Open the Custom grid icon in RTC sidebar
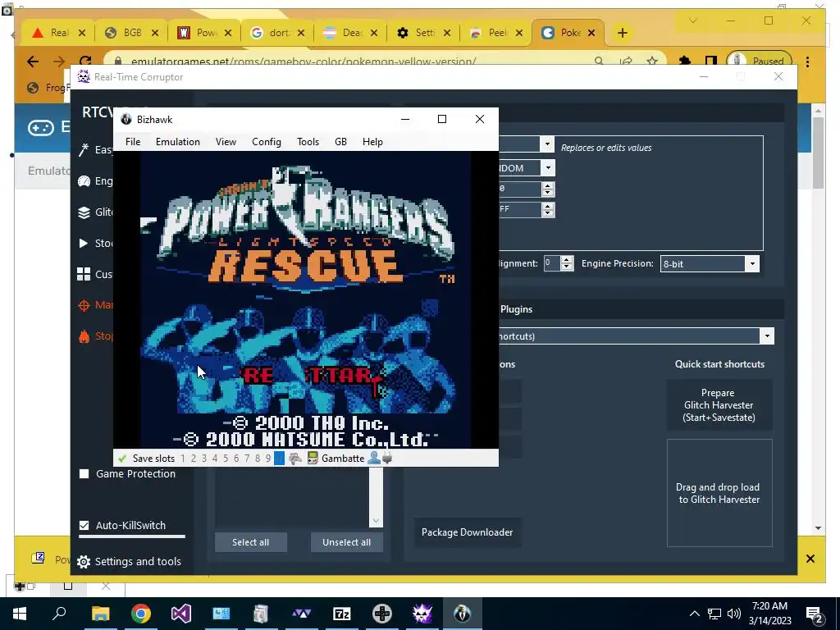 (84, 274)
